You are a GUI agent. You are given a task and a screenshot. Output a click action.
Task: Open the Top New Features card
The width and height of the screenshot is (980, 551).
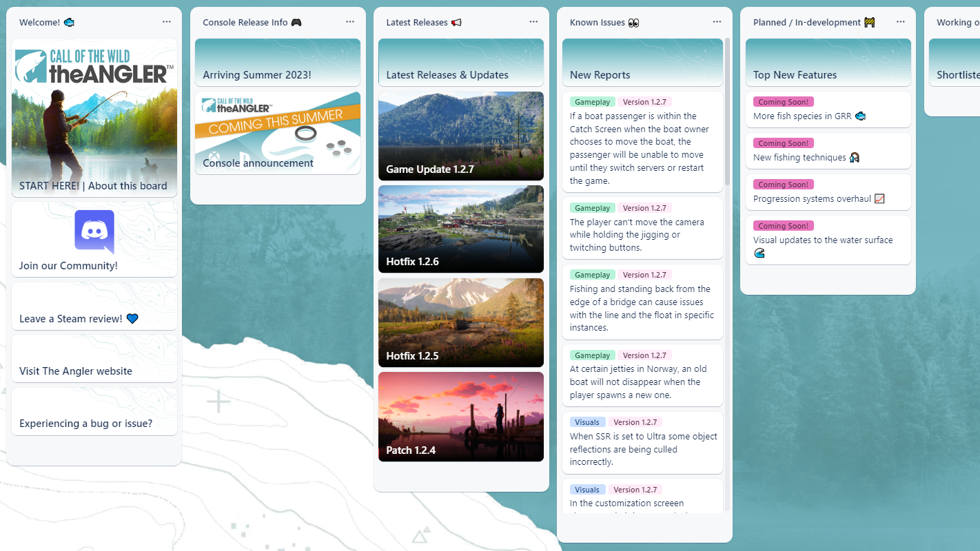point(828,62)
